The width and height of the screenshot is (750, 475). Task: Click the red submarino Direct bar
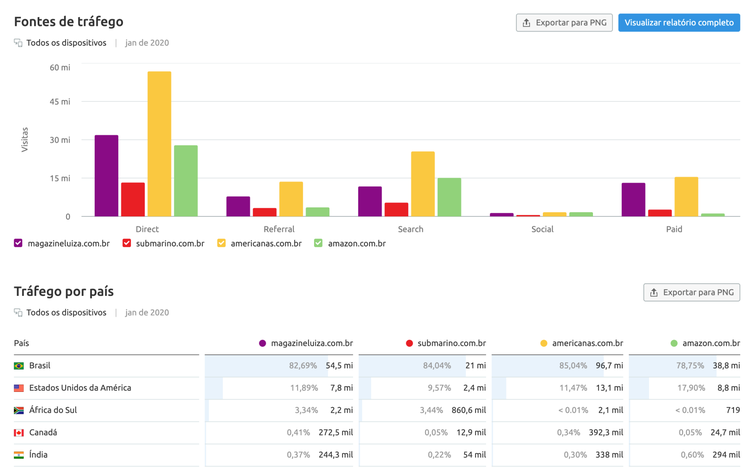[x=133, y=199]
